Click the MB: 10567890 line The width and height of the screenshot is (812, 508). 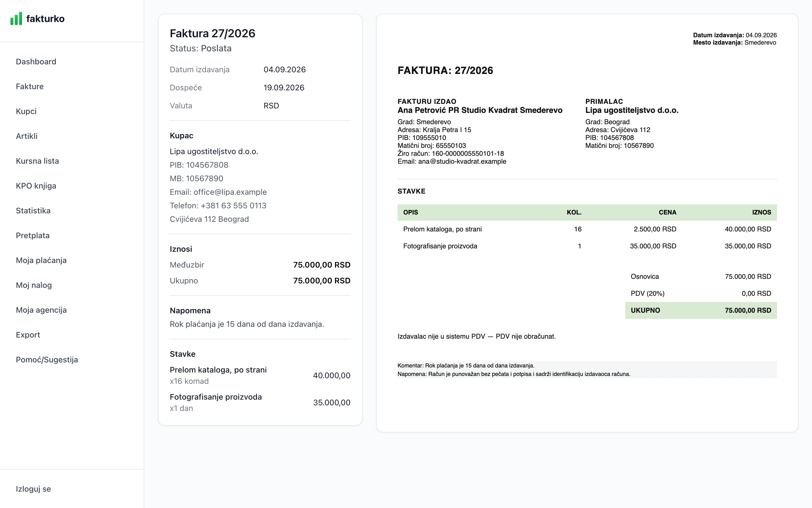[x=196, y=179]
